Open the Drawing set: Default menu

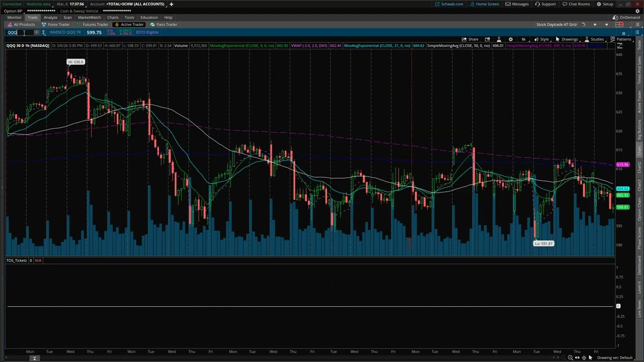click(x=615, y=357)
